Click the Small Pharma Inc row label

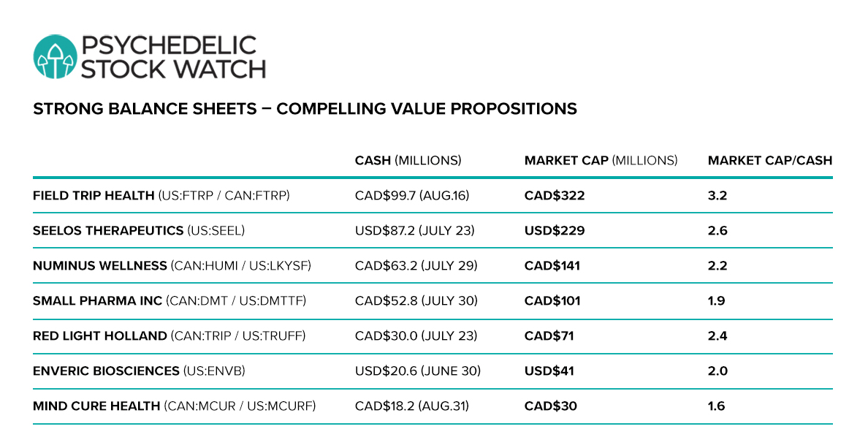(170, 300)
